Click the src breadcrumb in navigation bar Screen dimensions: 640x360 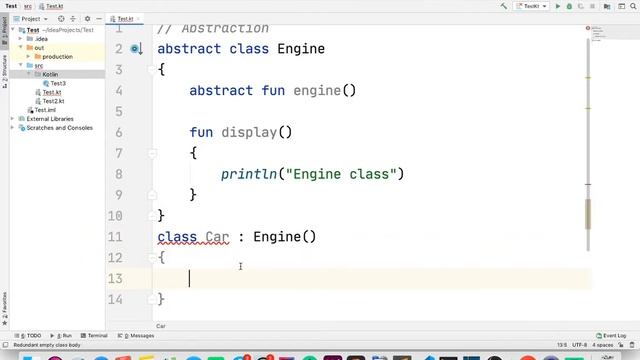click(28, 6)
